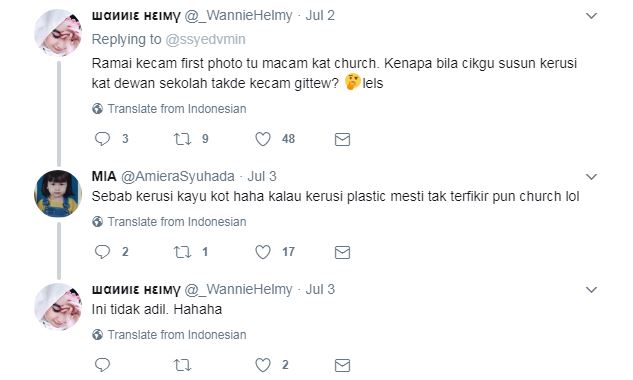Viewport: 633px width, 380px height.
Task: Expand the chevron on the last Wannie tweet
Action: (x=591, y=290)
